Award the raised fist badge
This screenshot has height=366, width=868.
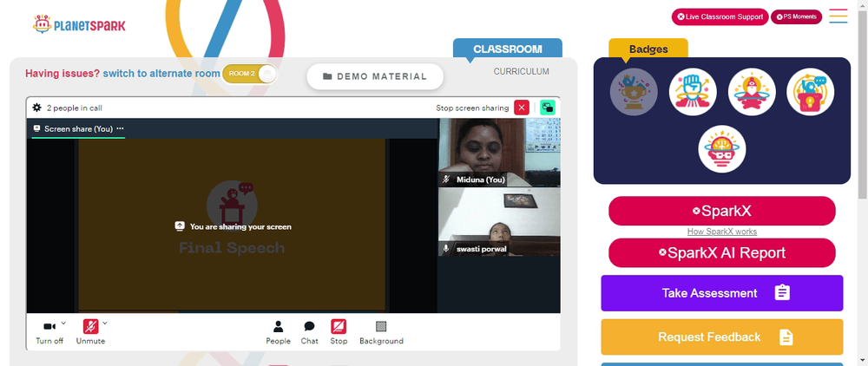click(693, 92)
